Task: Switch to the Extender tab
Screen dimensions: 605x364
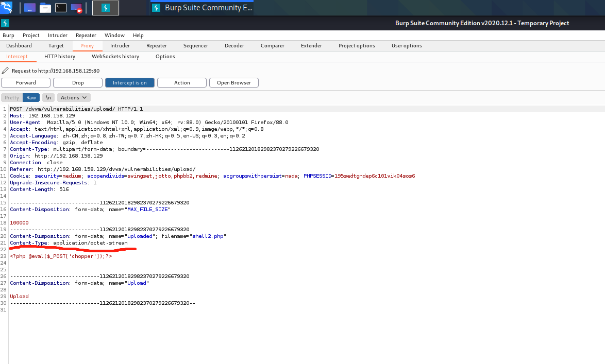Action: pyautogui.click(x=311, y=45)
